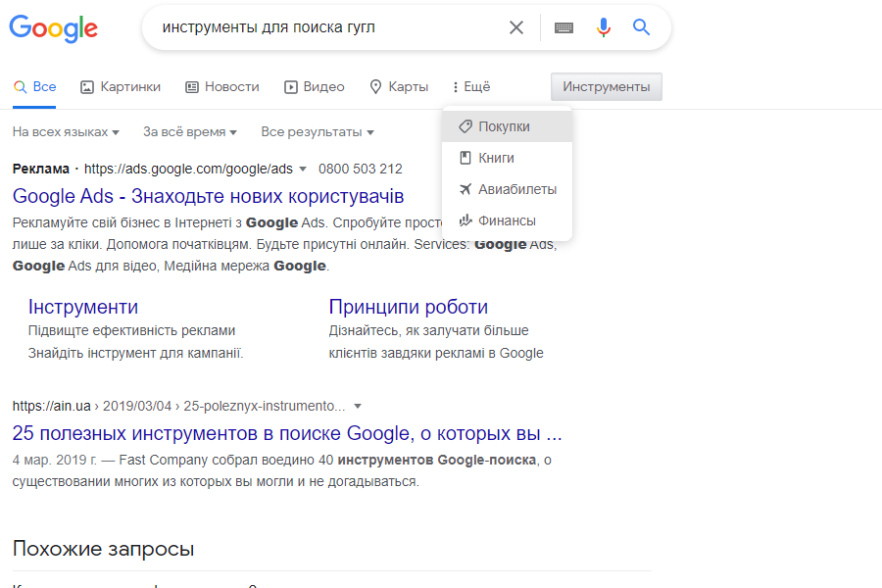Switch to the Картинки tab

121,87
